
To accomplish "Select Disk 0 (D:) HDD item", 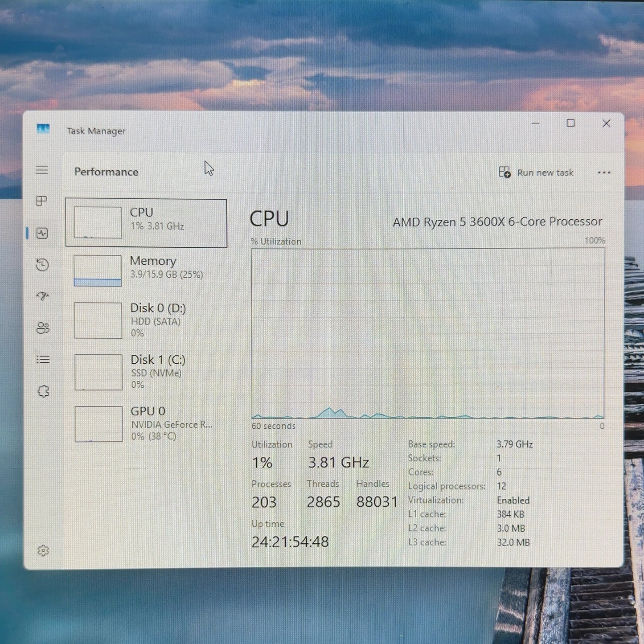I will (x=146, y=320).
